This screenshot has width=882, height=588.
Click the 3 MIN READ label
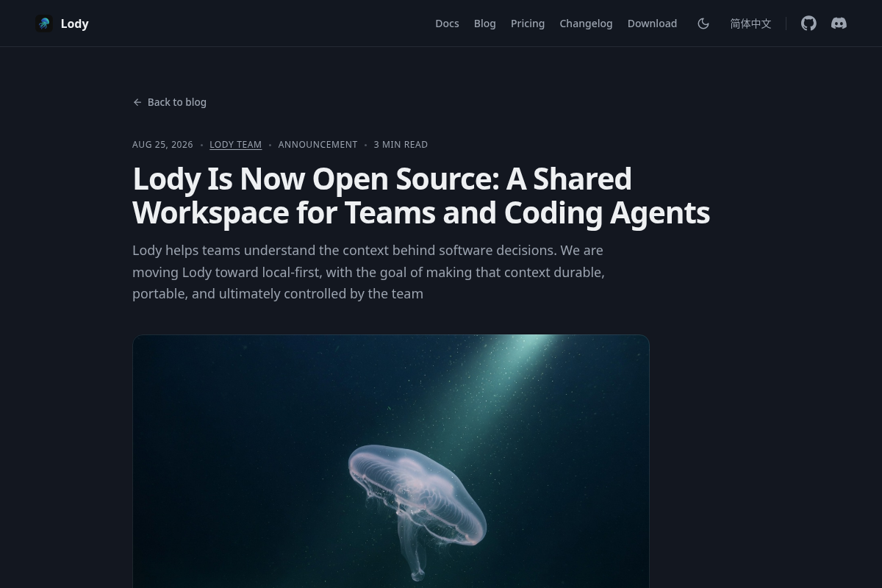point(401,145)
